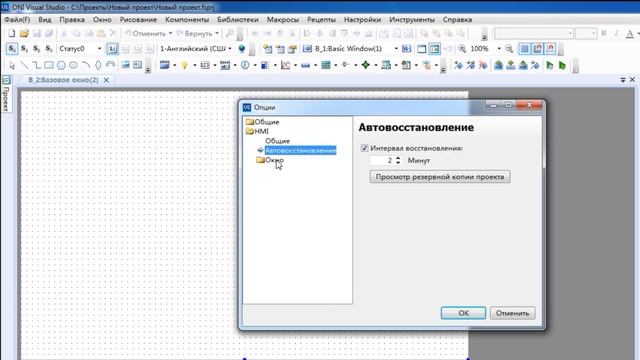Open the Вид menu

point(45,20)
